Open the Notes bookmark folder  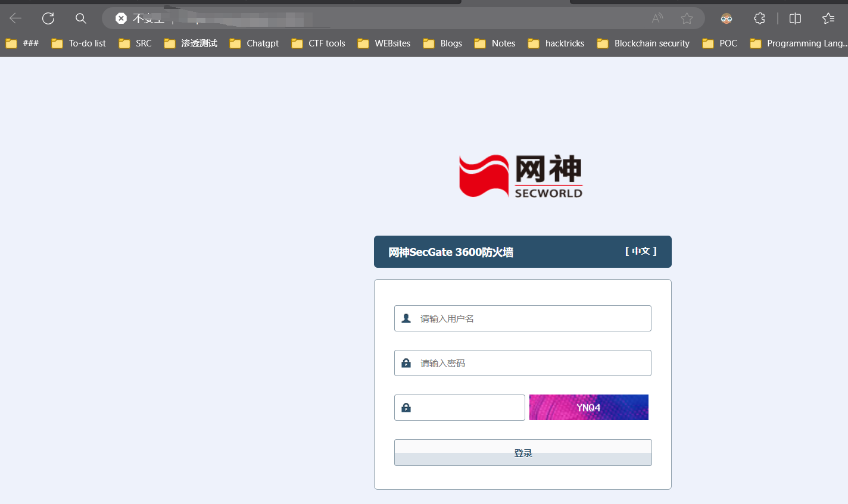pos(495,43)
